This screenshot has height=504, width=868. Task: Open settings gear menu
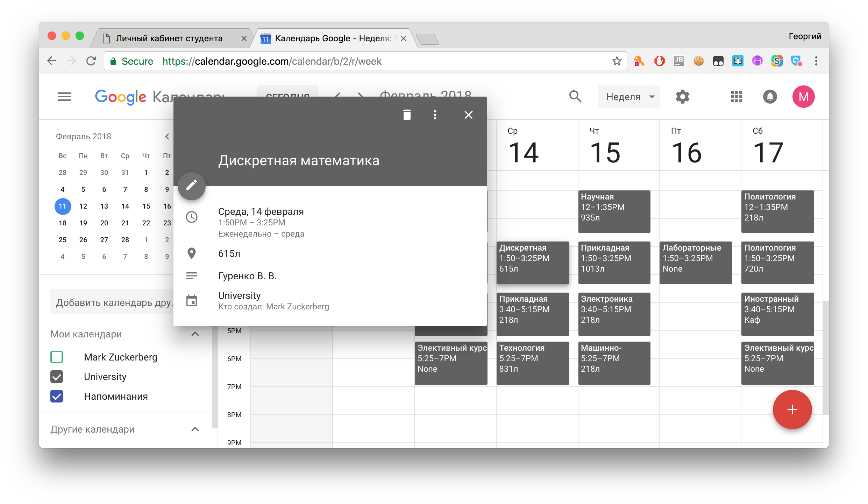click(x=682, y=97)
